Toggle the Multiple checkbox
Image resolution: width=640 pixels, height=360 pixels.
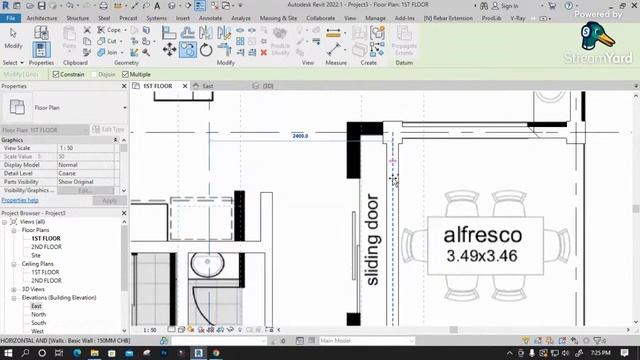125,74
